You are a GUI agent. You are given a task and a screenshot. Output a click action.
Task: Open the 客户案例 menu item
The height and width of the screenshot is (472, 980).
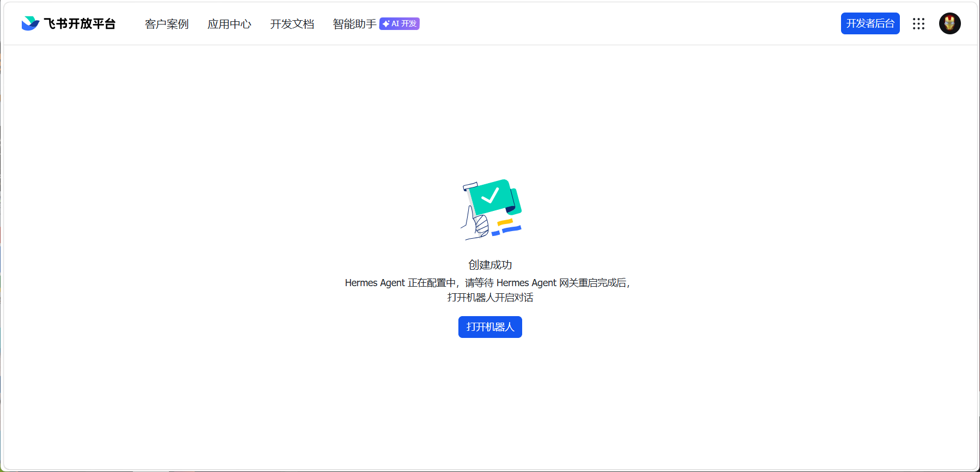pos(167,24)
